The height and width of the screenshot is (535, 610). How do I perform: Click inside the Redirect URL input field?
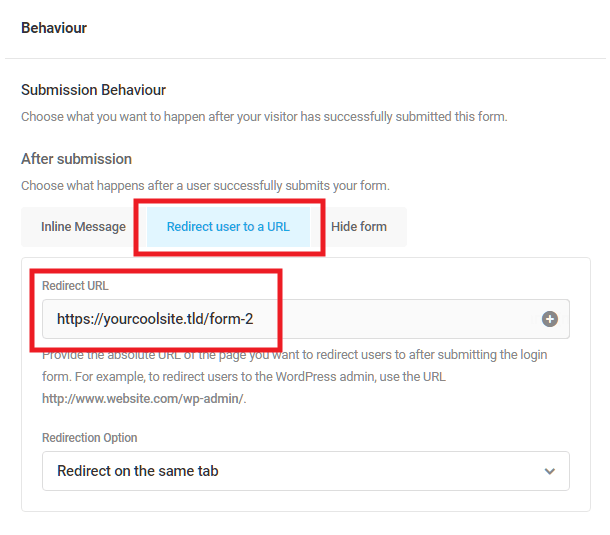306,319
